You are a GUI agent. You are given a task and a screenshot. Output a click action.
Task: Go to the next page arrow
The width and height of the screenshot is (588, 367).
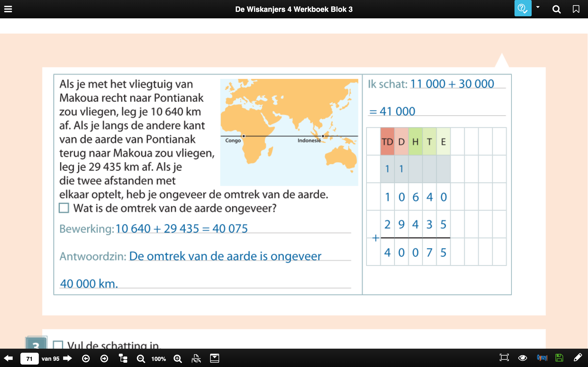68,358
